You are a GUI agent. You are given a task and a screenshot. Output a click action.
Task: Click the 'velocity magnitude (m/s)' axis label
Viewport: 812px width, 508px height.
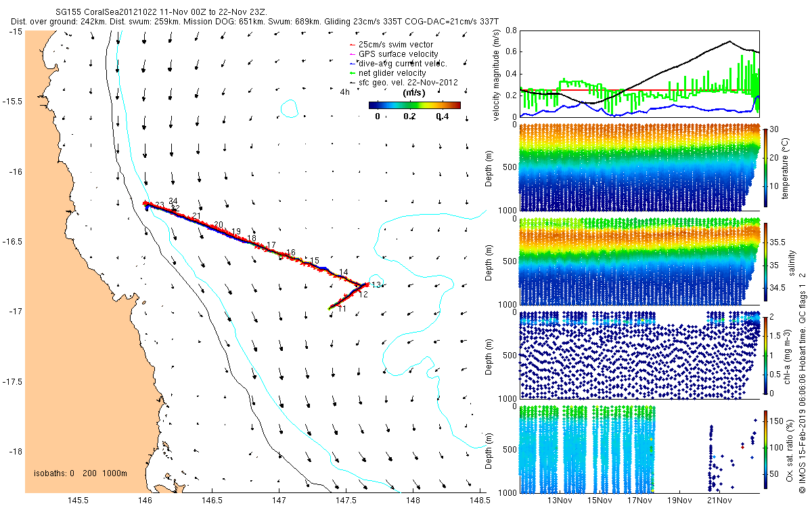coord(497,74)
